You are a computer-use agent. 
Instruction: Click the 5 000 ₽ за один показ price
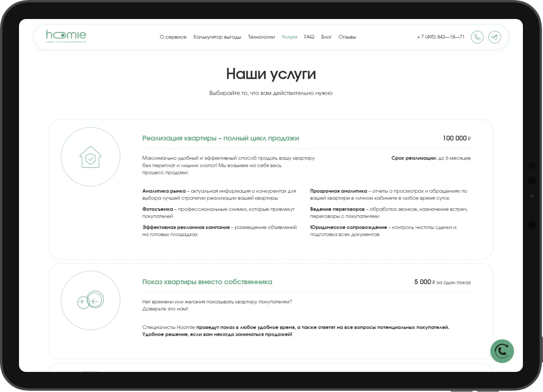coord(442,282)
